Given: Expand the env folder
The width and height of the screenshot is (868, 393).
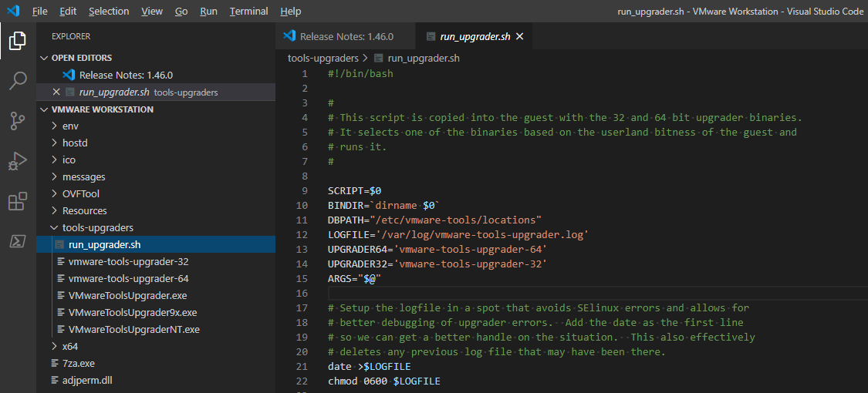Looking at the screenshot, I should coord(54,126).
